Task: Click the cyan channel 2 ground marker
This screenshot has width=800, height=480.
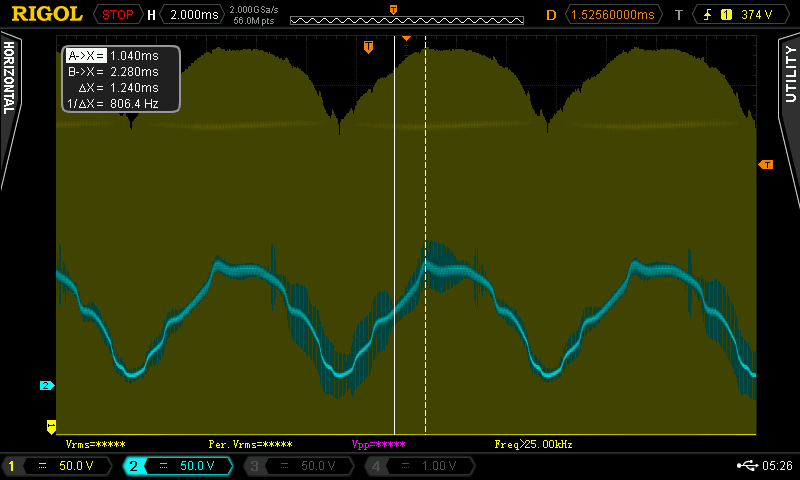Action: click(x=47, y=385)
